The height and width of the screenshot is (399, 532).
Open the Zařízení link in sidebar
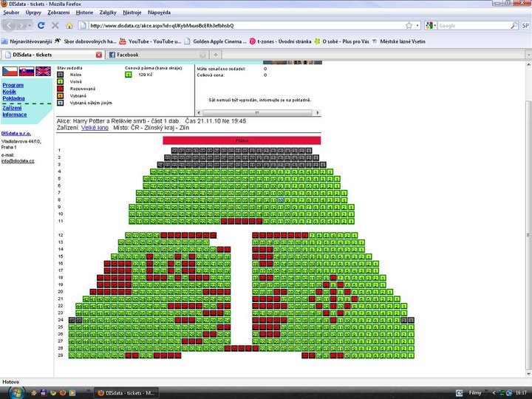[x=12, y=108]
